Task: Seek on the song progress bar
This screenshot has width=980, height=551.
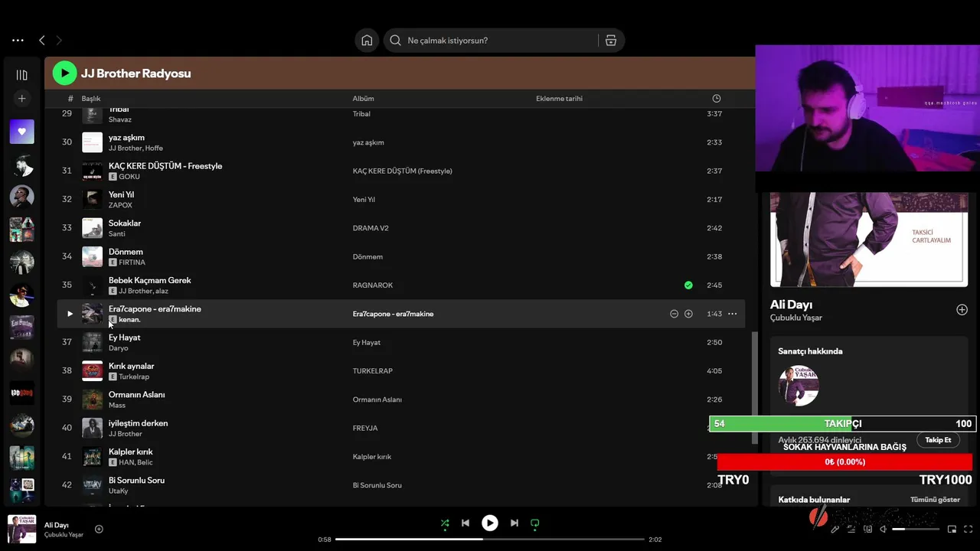Action: [490, 540]
